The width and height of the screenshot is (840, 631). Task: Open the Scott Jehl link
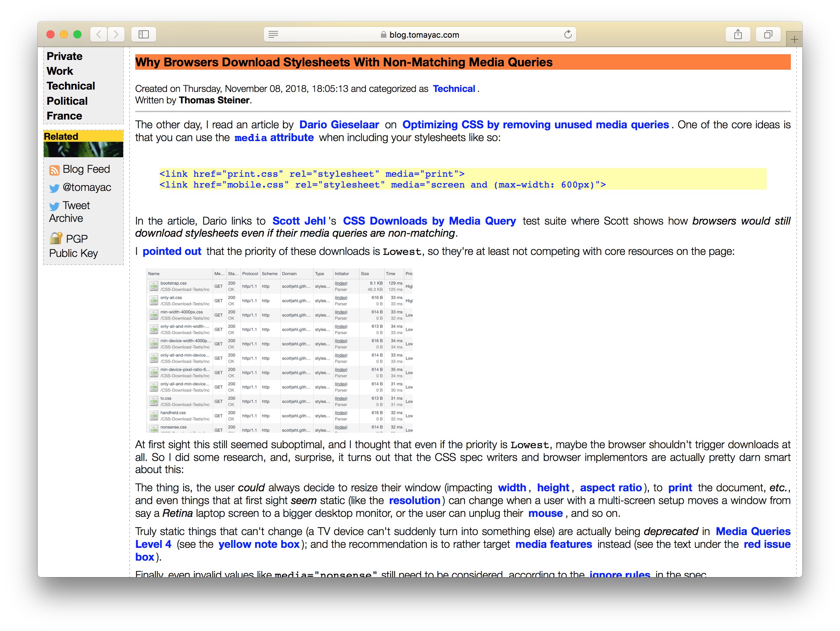[x=299, y=221]
